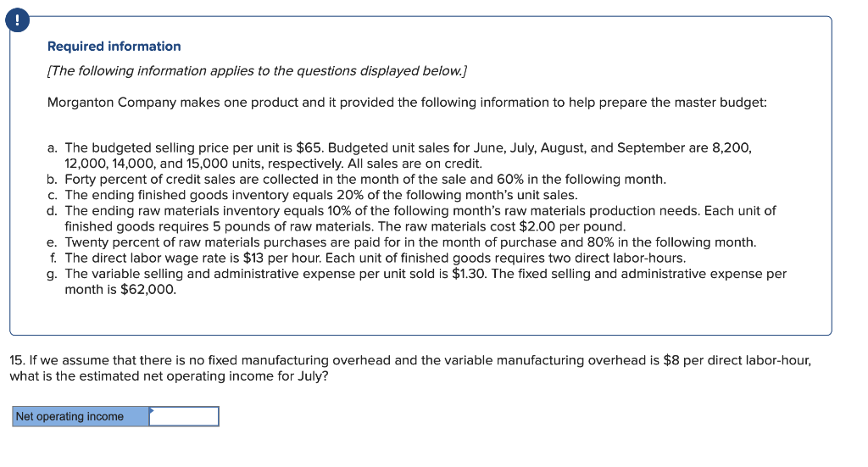Select item g about variable selling expense
The width and height of the screenshot is (868, 467).
click(416, 281)
